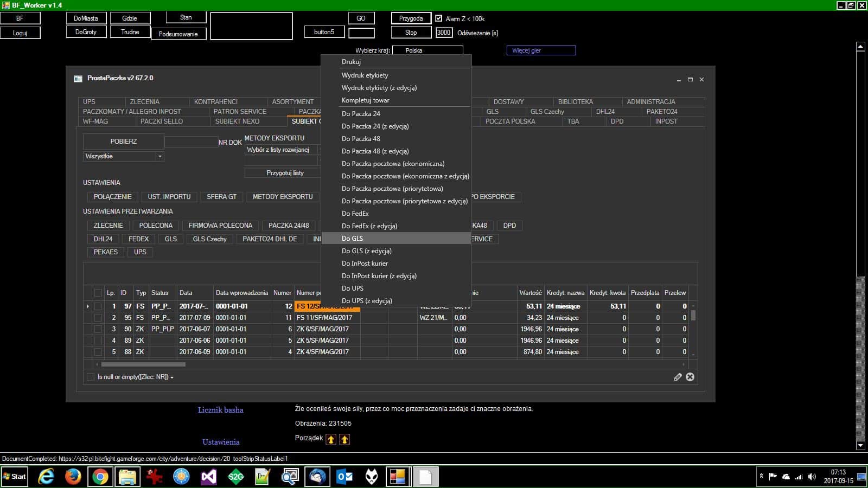This screenshot has height=488, width=868.
Task: Click the first yellow Porządek arrow
Action: (331, 439)
